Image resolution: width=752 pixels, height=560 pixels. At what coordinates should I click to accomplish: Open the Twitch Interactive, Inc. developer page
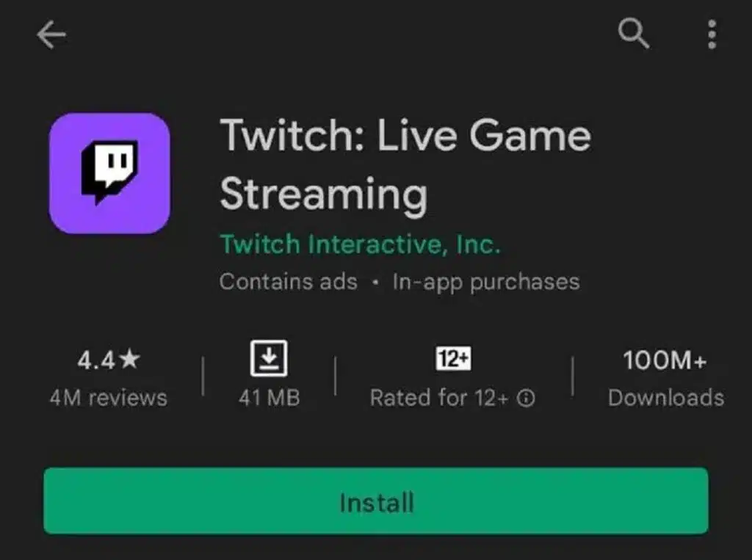coord(360,244)
